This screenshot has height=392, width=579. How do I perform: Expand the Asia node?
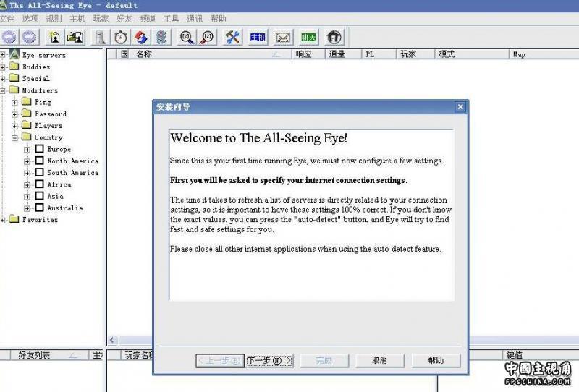(x=27, y=197)
